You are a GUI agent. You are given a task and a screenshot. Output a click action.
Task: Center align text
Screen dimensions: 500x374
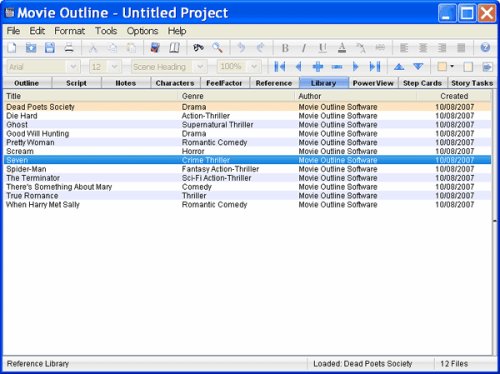(x=423, y=48)
